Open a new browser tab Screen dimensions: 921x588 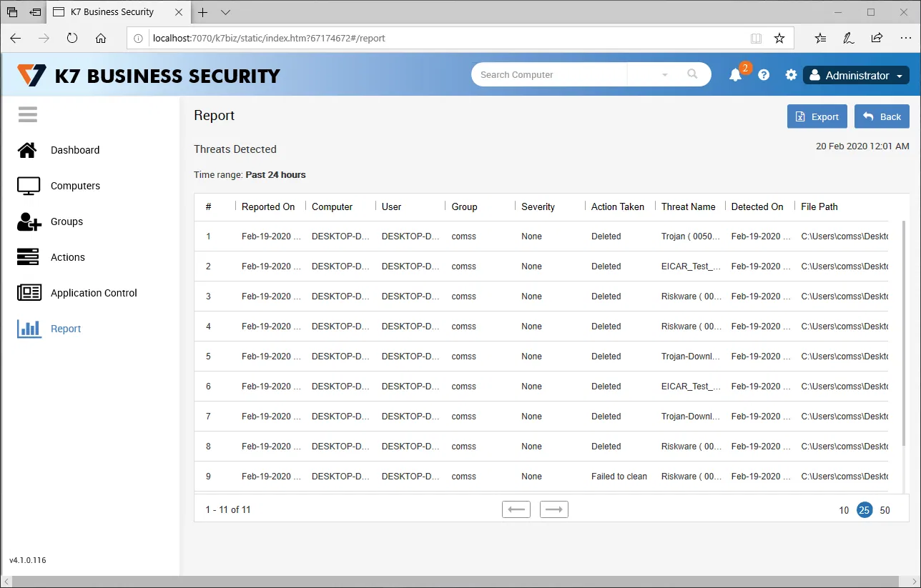[x=203, y=12]
